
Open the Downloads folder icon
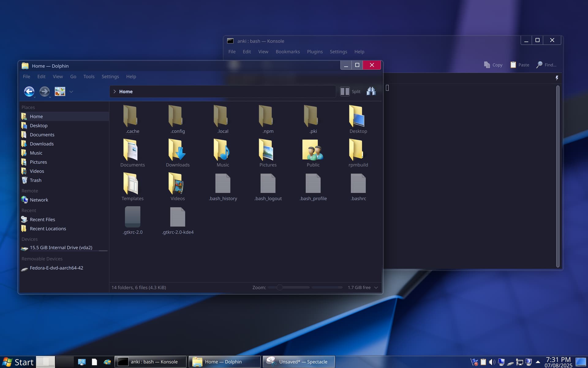(x=177, y=150)
